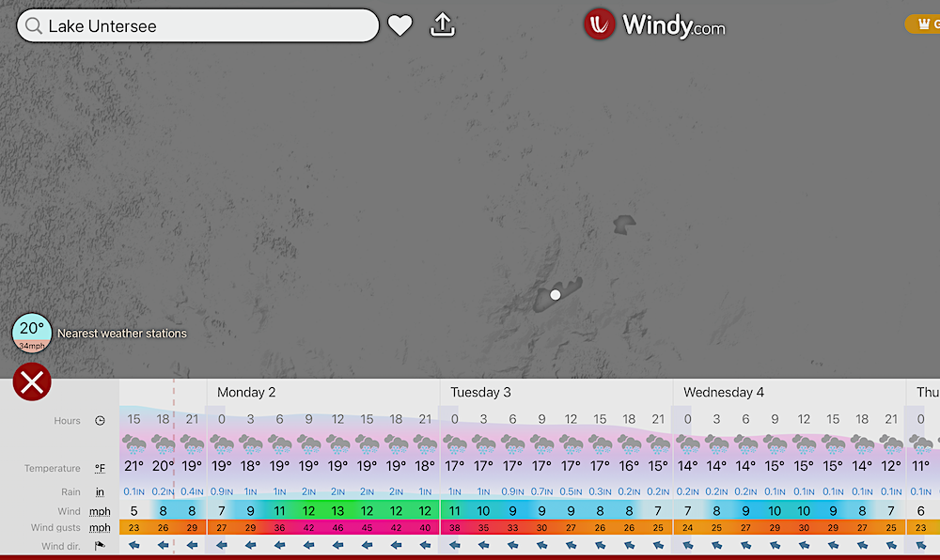This screenshot has height=560, width=940.
Task: Jump to Wednesday 4 in forecast
Action: coord(723,392)
